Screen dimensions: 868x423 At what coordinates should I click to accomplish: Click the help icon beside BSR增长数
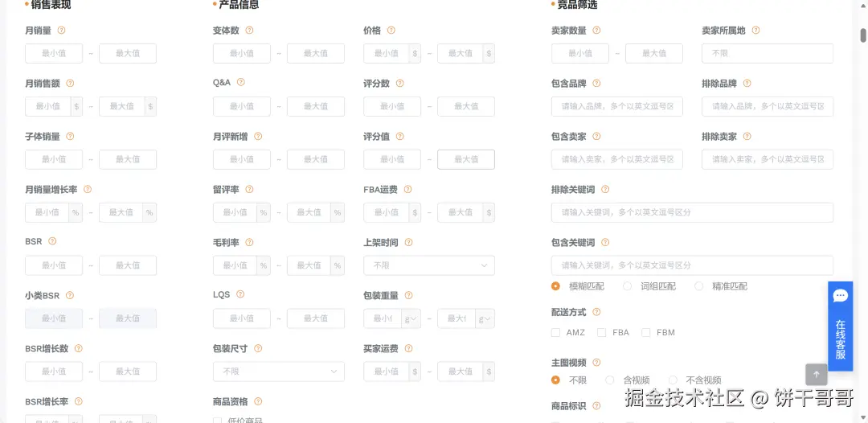79,349
